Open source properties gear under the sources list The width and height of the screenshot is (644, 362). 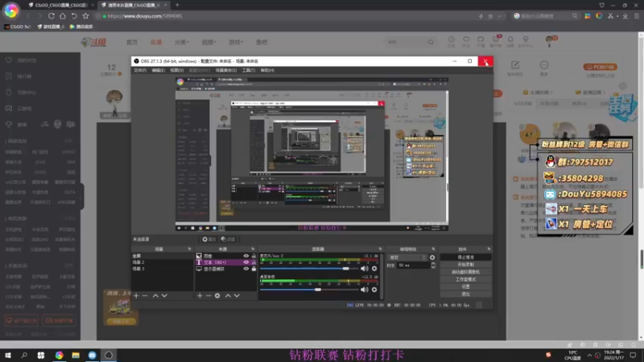(217, 295)
